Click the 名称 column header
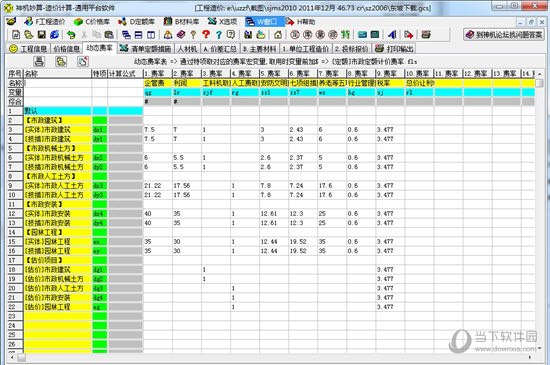Viewport: 550px width, 365px height. (57, 74)
